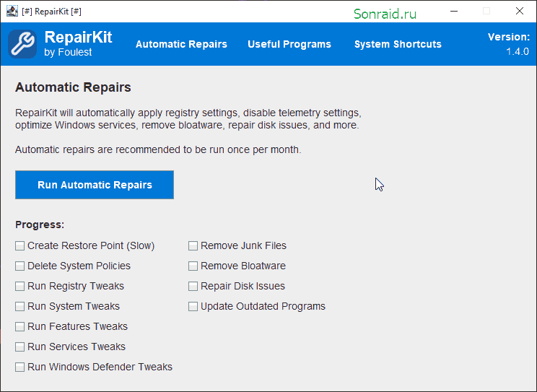The width and height of the screenshot is (537, 392).
Task: Enable the Run Registry Tweaks checkbox
Action: [x=20, y=286]
